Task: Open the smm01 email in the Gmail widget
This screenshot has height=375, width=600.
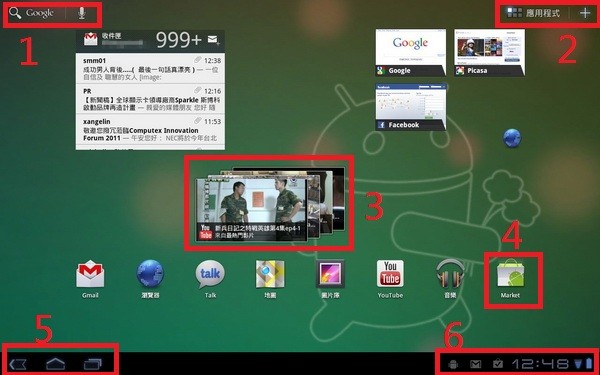Action: point(150,68)
